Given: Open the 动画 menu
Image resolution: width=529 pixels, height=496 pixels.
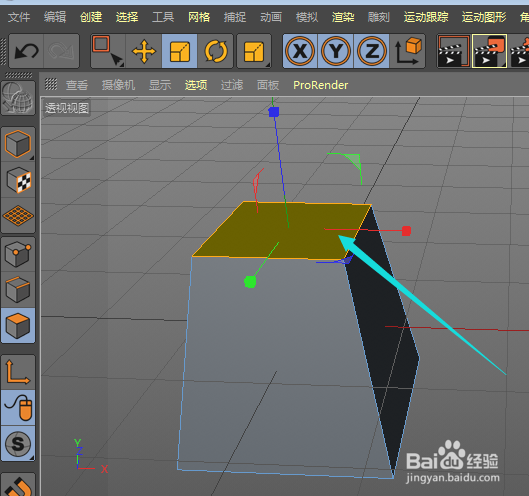Looking at the screenshot, I should point(271,17).
